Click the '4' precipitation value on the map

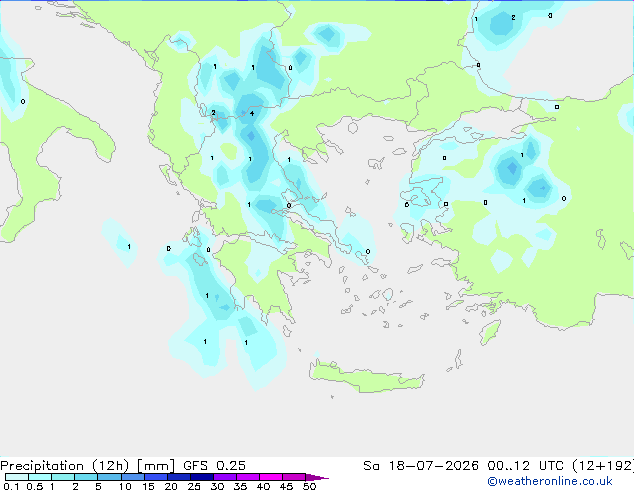[x=252, y=114]
